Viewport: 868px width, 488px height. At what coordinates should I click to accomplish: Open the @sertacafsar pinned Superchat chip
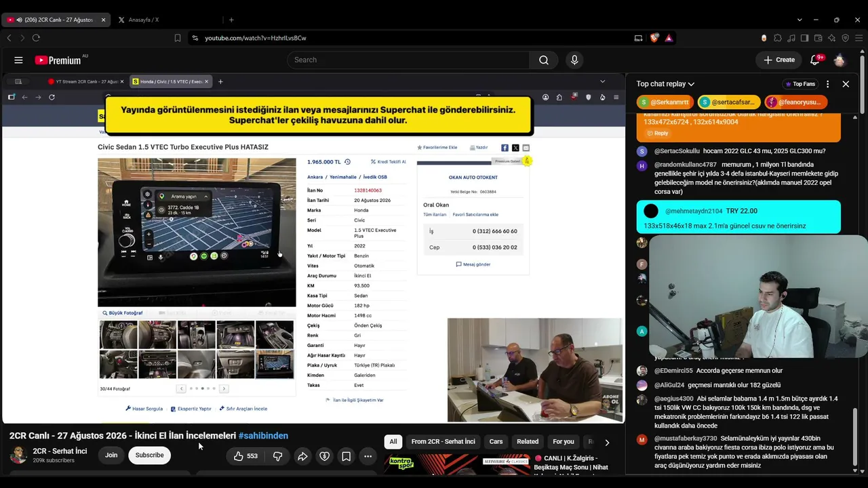(728, 102)
